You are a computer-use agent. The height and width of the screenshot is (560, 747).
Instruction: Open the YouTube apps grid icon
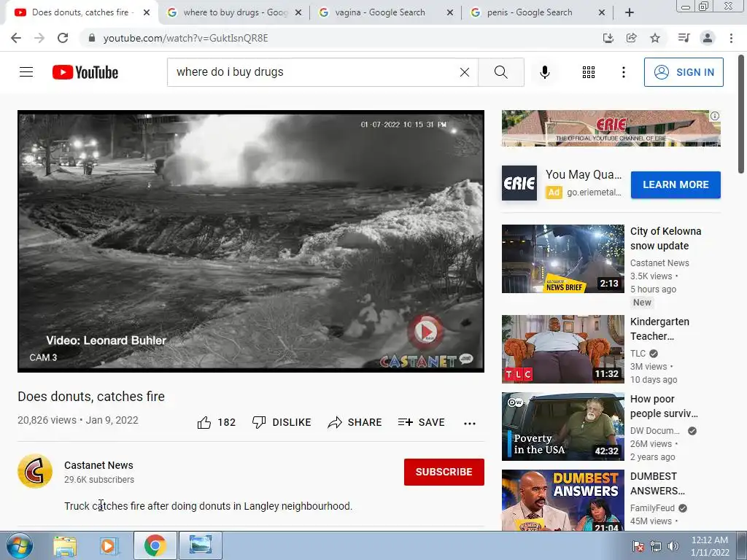click(589, 72)
